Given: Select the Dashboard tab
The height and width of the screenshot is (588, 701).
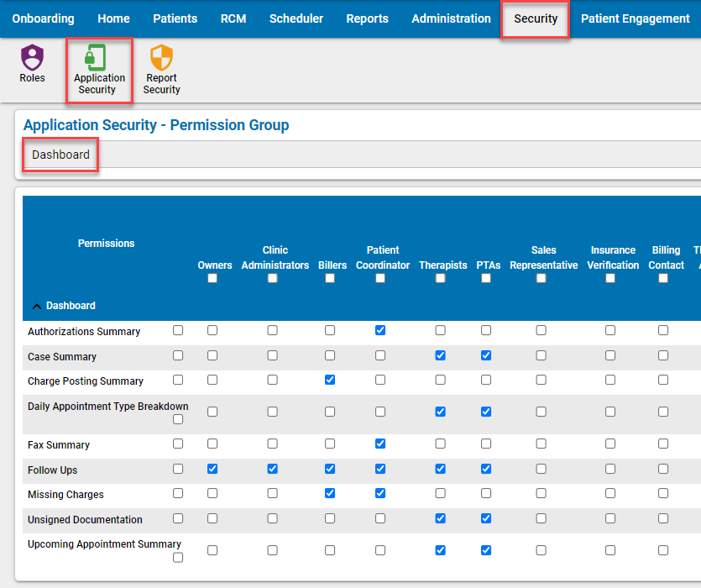Looking at the screenshot, I should 60,155.
